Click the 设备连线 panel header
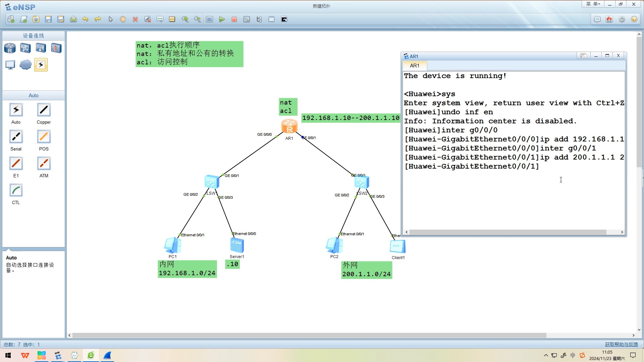The image size is (644, 362). pyautogui.click(x=34, y=36)
